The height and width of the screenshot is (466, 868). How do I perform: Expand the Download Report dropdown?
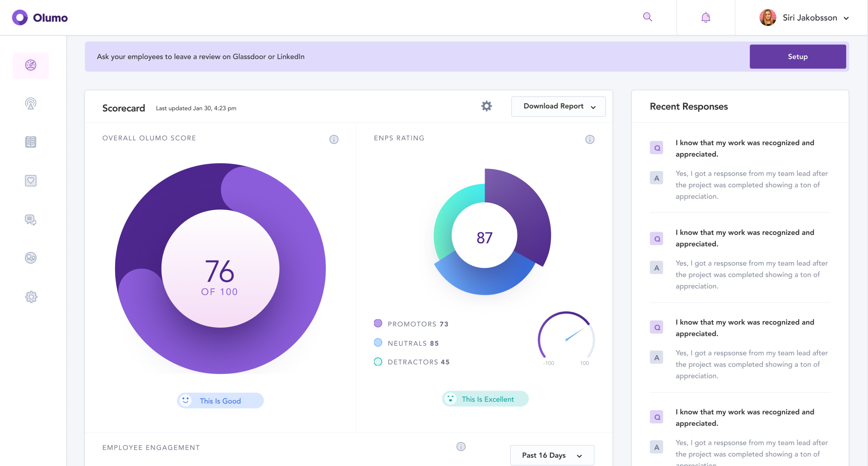coord(558,106)
